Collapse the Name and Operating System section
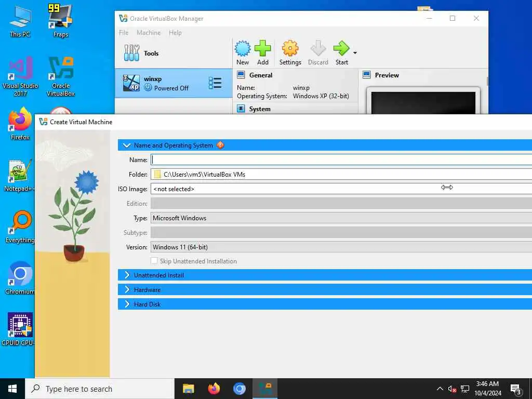The image size is (532, 399). click(x=127, y=145)
